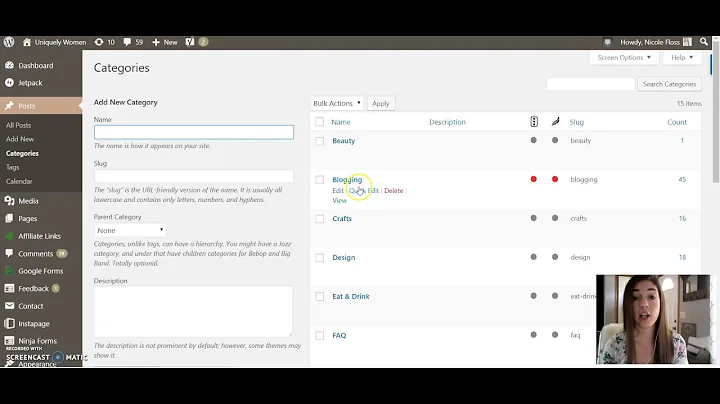Click the readability feather column header icon
The width and height of the screenshot is (720, 404).
pos(555,122)
